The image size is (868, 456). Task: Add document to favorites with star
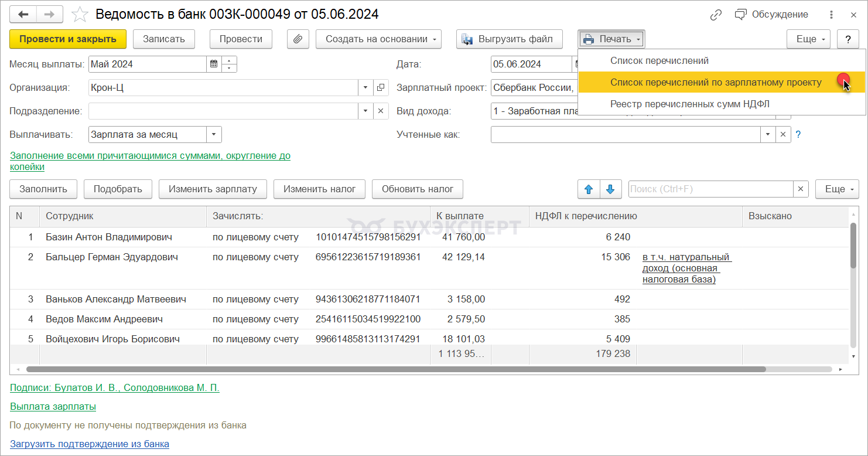point(80,15)
